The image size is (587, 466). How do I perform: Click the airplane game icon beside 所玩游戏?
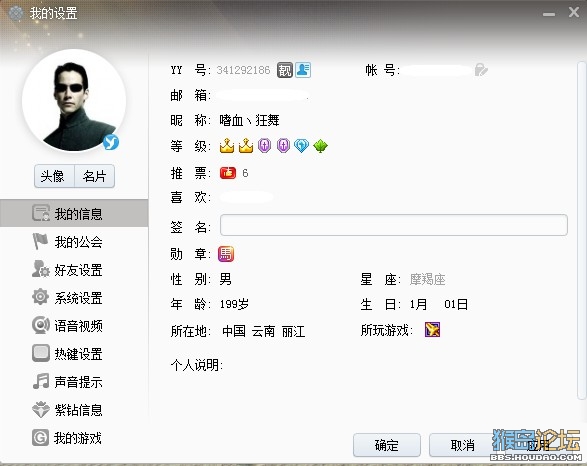[432, 330]
